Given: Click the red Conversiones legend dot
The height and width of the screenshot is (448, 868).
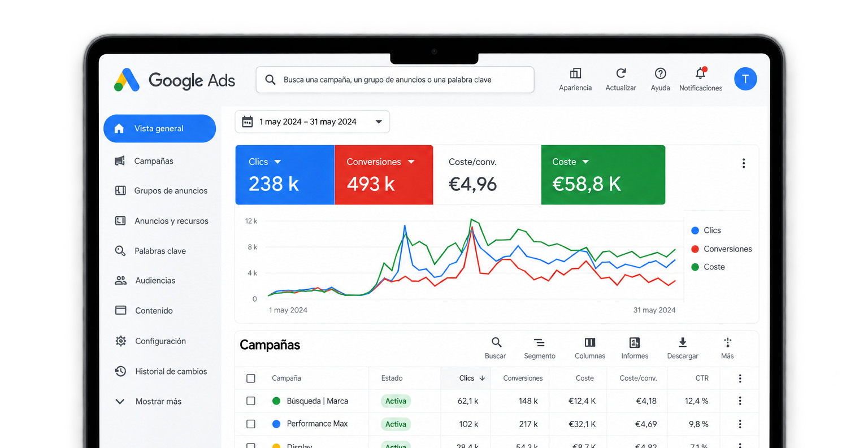Looking at the screenshot, I should [x=695, y=249].
